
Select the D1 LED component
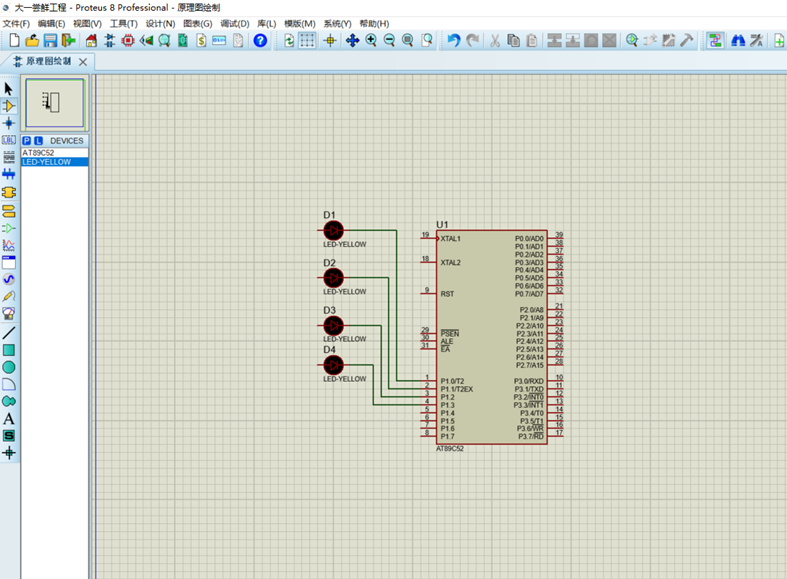333,231
